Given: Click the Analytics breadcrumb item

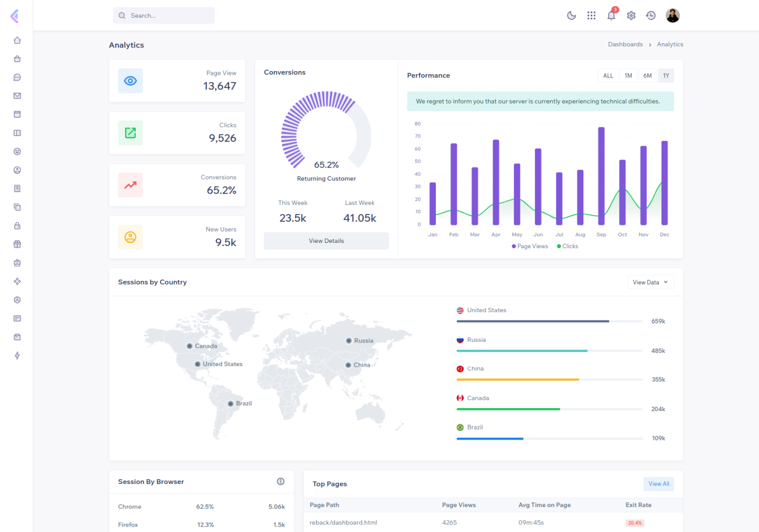Looking at the screenshot, I should click(670, 44).
